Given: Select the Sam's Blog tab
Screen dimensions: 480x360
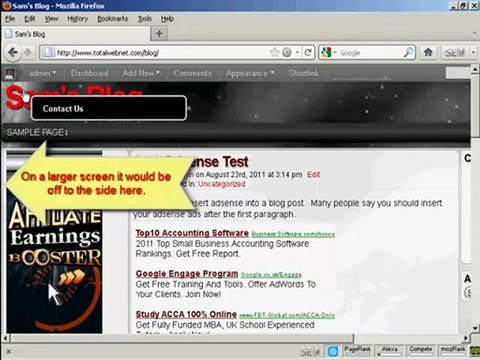Looking at the screenshot, I should point(76,34).
